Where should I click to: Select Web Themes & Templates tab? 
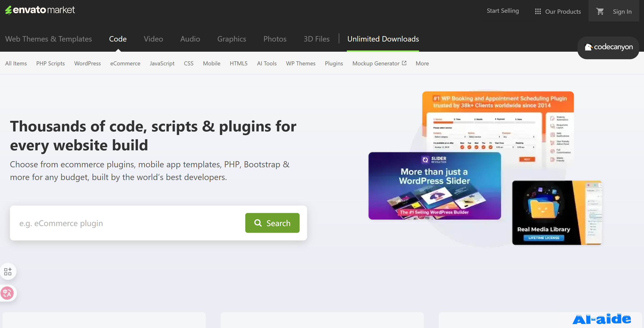(48, 39)
